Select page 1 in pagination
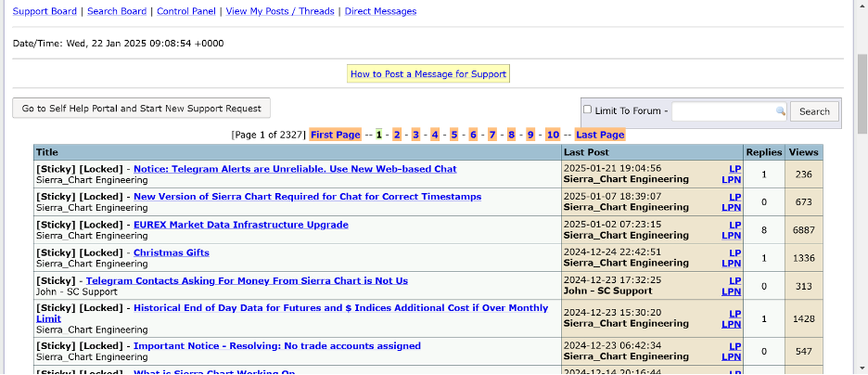Screen dimensions: 868x375 click(x=379, y=135)
